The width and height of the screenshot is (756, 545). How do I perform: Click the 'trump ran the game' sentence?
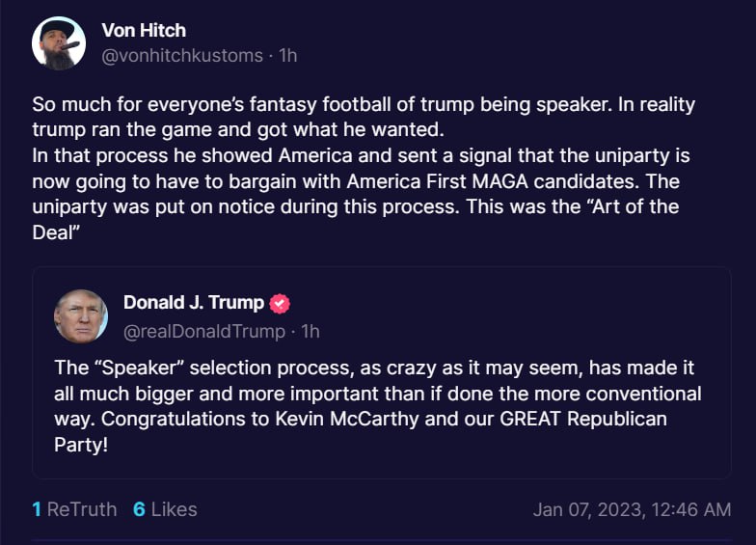[x=164, y=129]
